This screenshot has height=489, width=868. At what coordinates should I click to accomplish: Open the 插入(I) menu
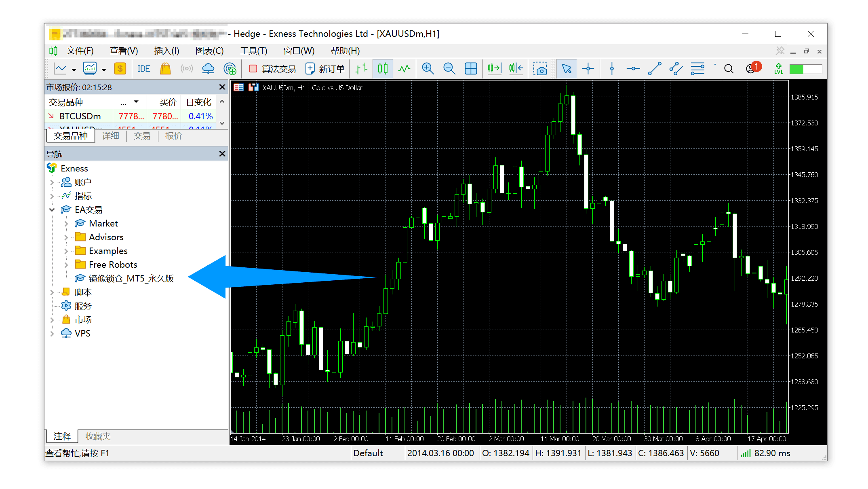(x=166, y=51)
